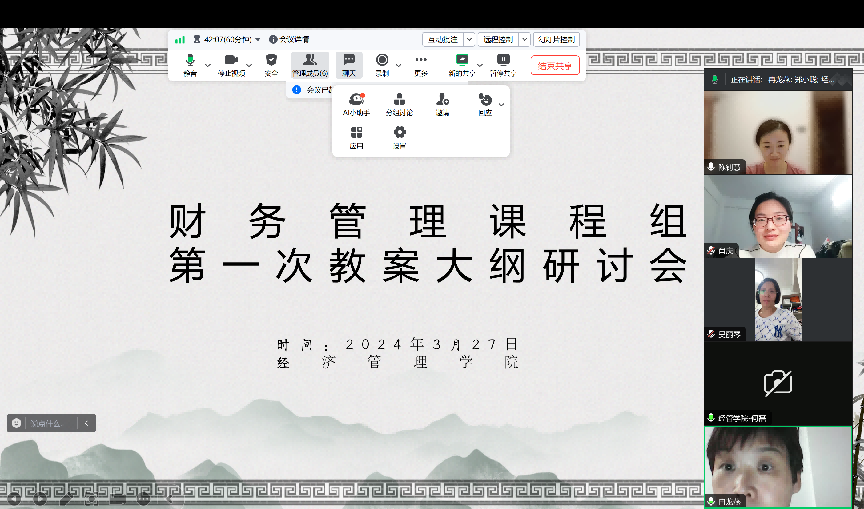Open the Chat panel

coord(349,63)
